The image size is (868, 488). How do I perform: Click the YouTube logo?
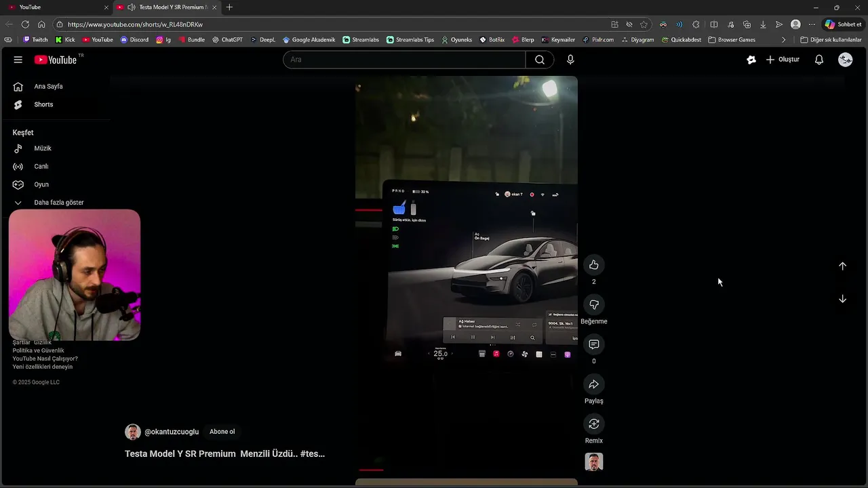[56, 60]
